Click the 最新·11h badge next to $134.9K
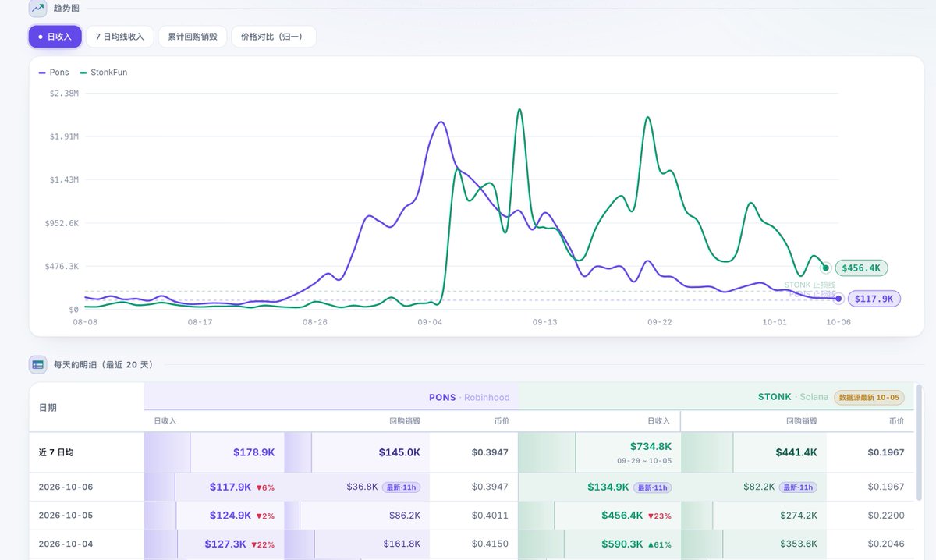936x560 pixels. (x=652, y=487)
